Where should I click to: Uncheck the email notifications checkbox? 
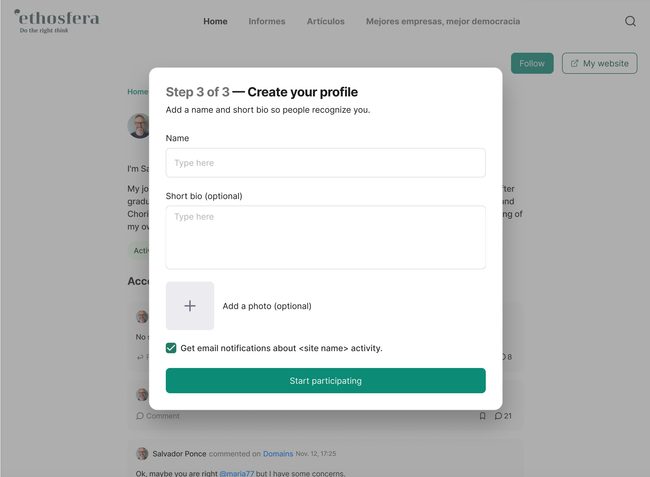pyautogui.click(x=171, y=348)
